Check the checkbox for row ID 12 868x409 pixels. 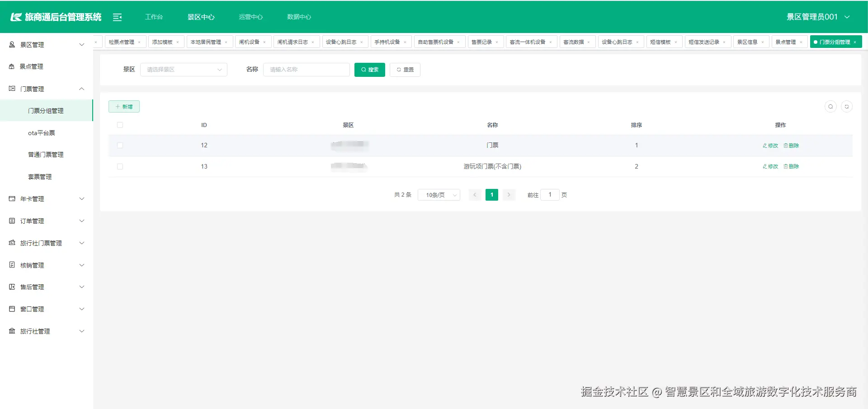click(120, 145)
